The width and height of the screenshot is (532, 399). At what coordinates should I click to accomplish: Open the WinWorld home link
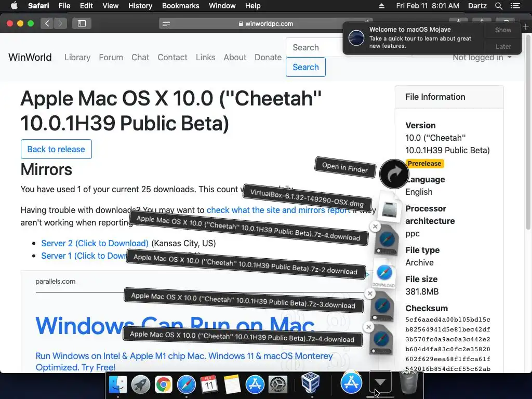coord(30,57)
